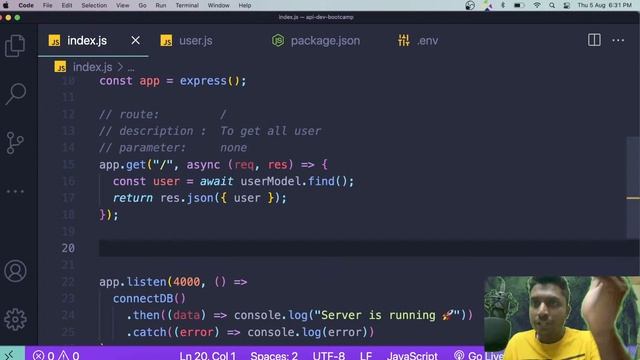Change the UTF-8 encoding
The width and height of the screenshot is (640, 360).
point(329,356)
